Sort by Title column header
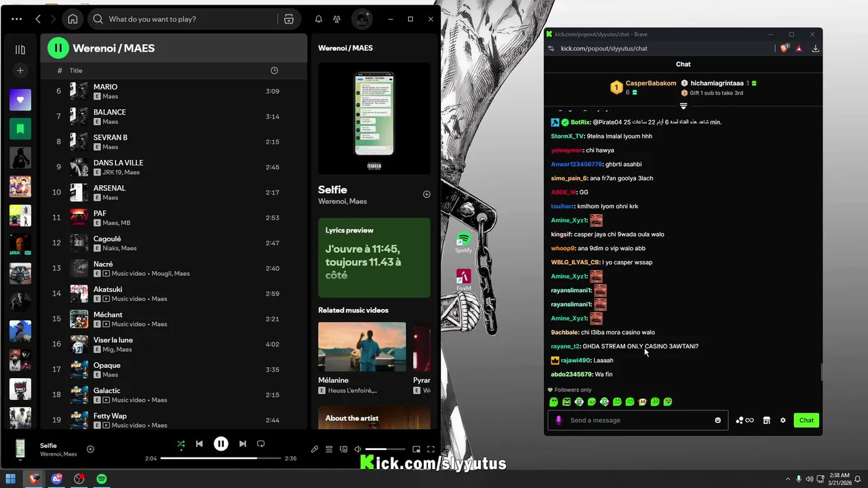 pyautogui.click(x=76, y=70)
